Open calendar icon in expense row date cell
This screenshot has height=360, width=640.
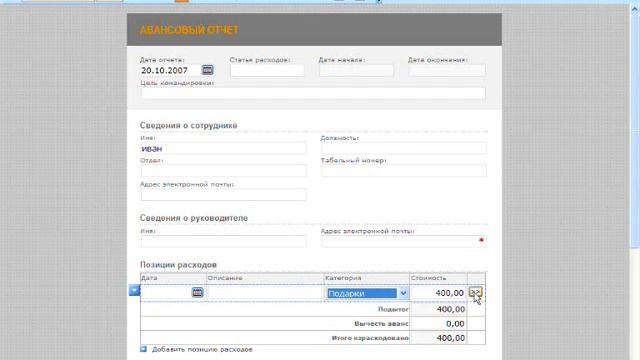[x=197, y=292]
